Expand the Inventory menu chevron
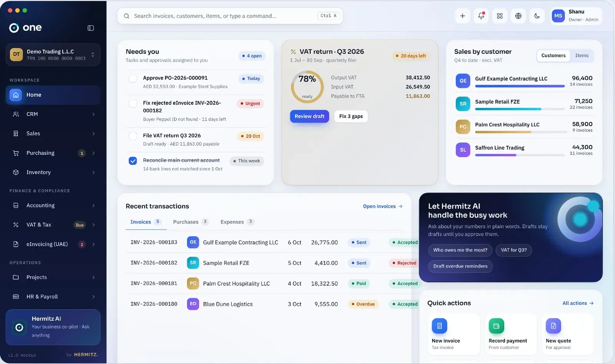 (x=93, y=172)
